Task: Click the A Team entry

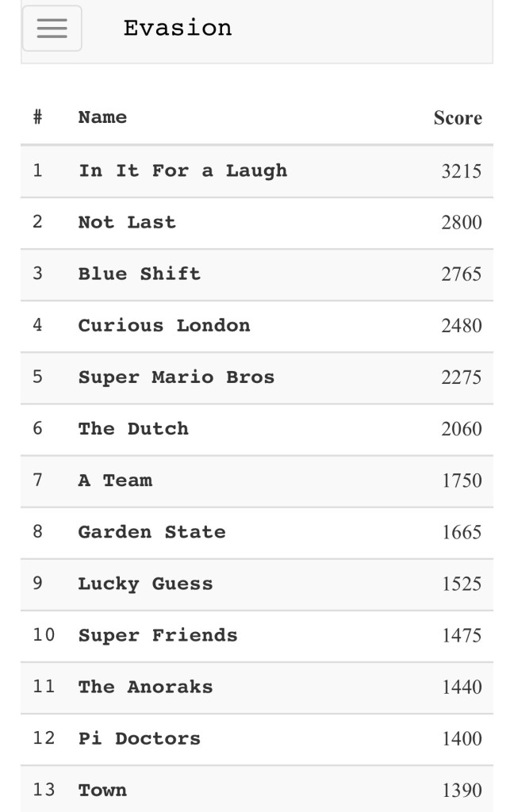Action: (x=115, y=481)
